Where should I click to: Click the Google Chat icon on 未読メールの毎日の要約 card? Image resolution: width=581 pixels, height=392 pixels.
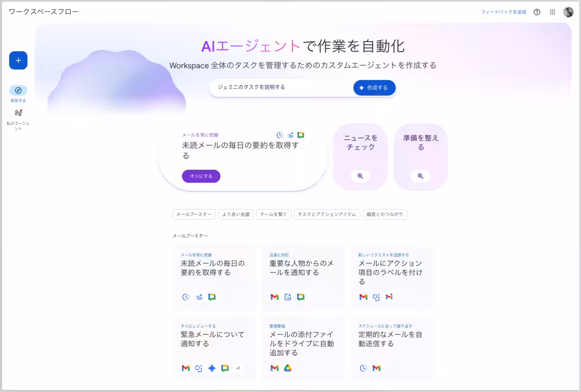(212, 297)
